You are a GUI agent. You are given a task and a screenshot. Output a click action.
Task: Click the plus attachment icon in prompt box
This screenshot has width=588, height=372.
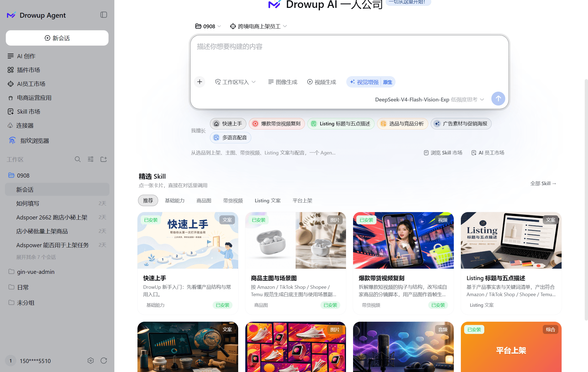(x=200, y=82)
